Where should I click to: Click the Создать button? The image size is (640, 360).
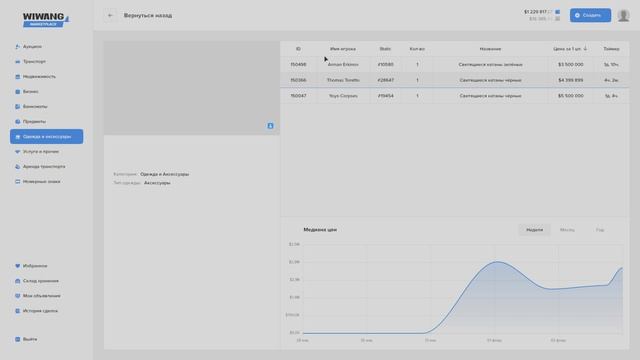tap(590, 16)
